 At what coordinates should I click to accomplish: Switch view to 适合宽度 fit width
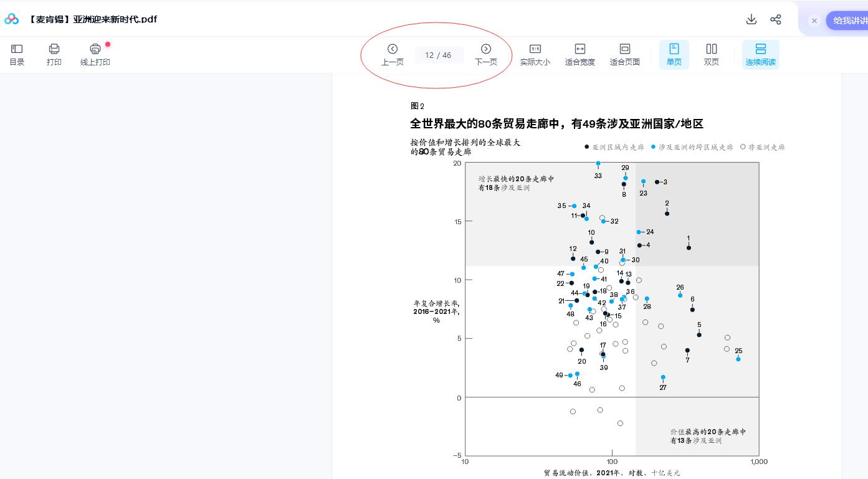pyautogui.click(x=579, y=54)
